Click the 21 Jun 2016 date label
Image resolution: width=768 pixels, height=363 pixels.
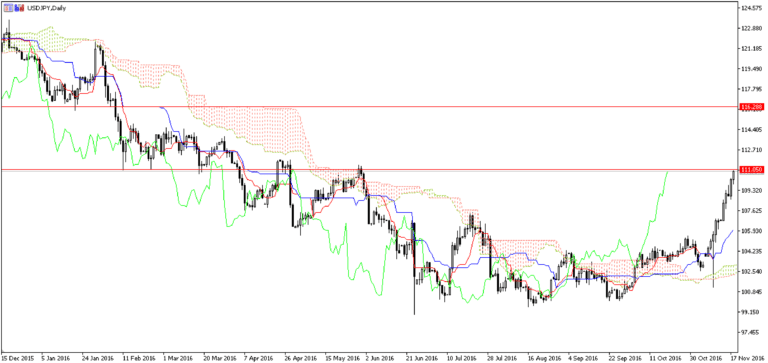point(422,358)
